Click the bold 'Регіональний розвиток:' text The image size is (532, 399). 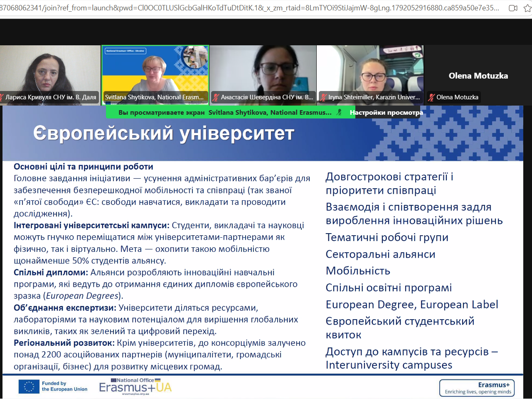[64, 343]
